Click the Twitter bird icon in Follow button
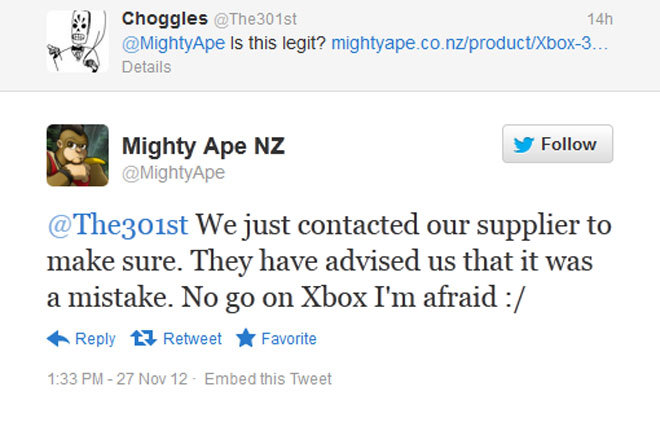This screenshot has height=422, width=660. [524, 144]
